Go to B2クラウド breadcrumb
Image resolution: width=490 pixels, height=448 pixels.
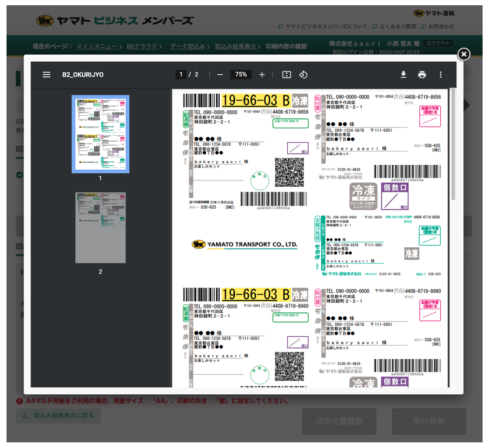(142, 47)
